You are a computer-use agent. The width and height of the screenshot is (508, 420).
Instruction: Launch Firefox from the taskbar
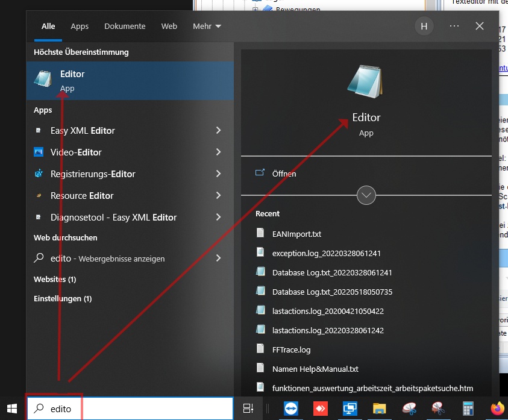coord(497,409)
